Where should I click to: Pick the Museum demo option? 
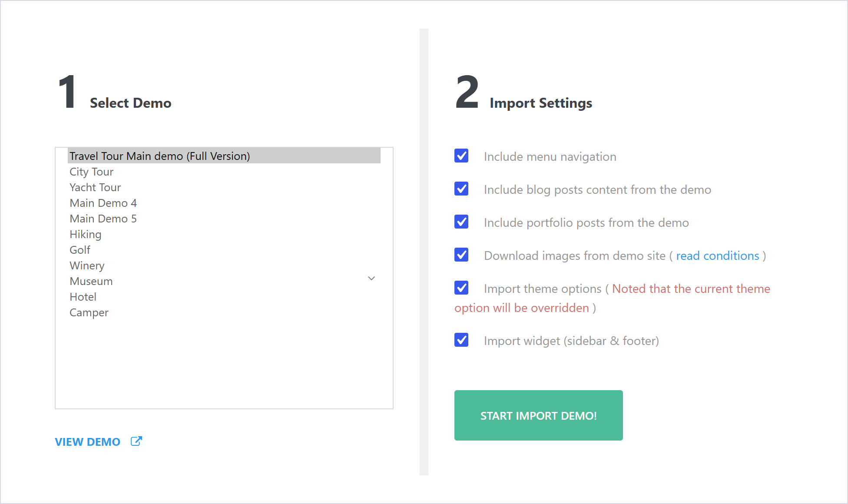[224, 281]
